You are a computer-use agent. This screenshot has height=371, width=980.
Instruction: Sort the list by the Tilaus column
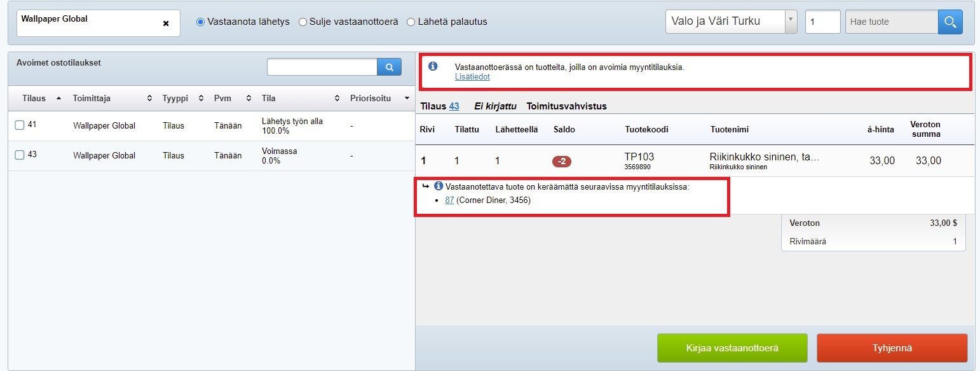click(34, 99)
